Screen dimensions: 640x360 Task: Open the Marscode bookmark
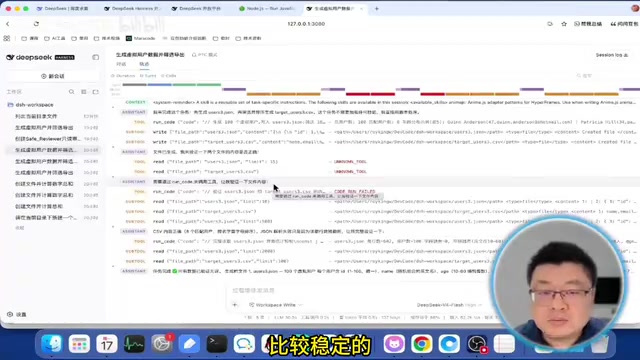point(141,38)
